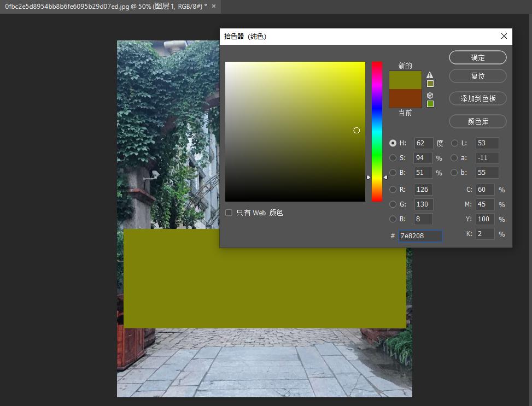This screenshot has height=406, width=532.
Task: Close the 拾色器 dialog with X
Action: (x=504, y=37)
